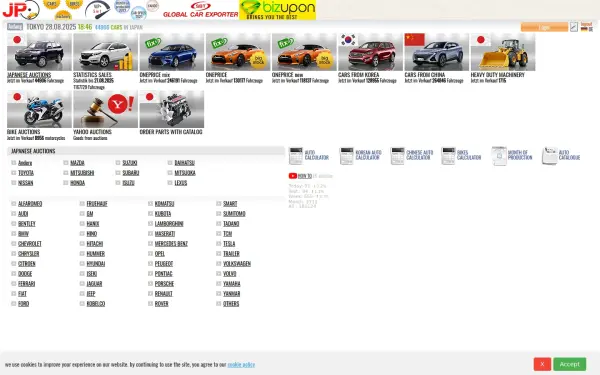Open Cars from China thumbnail
This screenshot has width=600, height=375.
pyautogui.click(x=437, y=52)
